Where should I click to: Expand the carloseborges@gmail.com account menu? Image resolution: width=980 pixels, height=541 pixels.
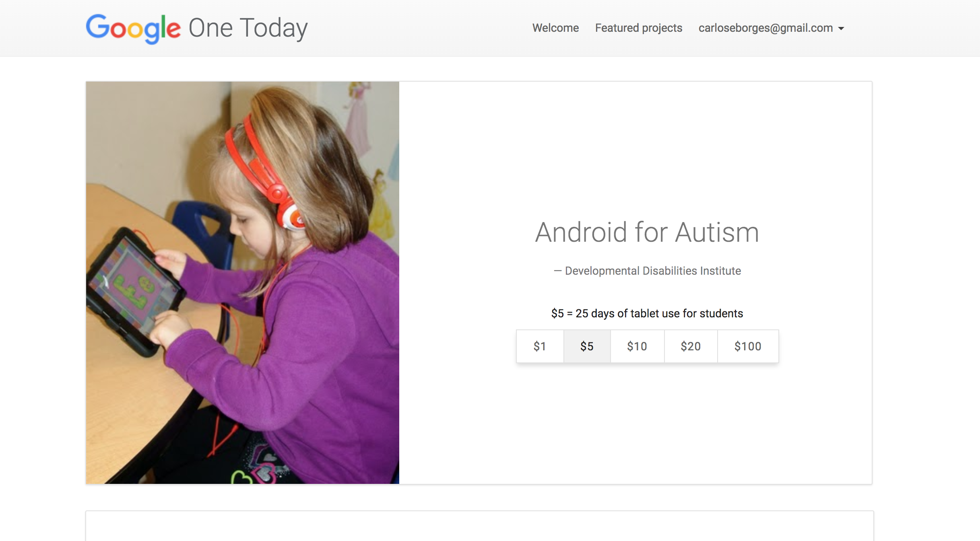tap(771, 28)
